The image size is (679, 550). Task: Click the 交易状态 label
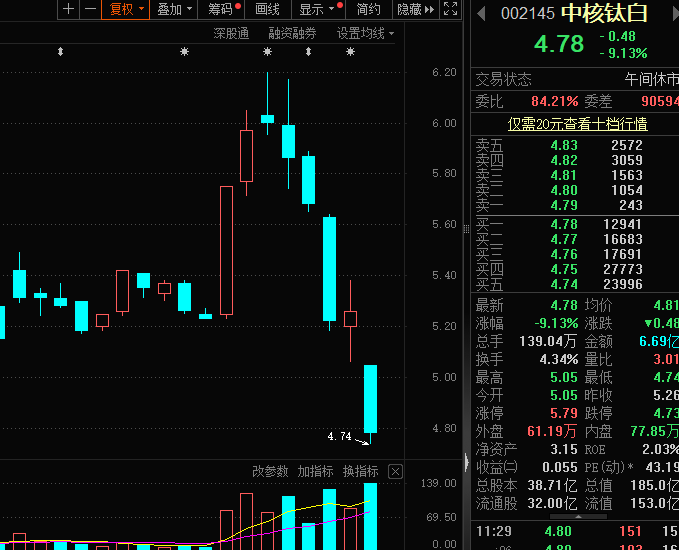[503, 80]
